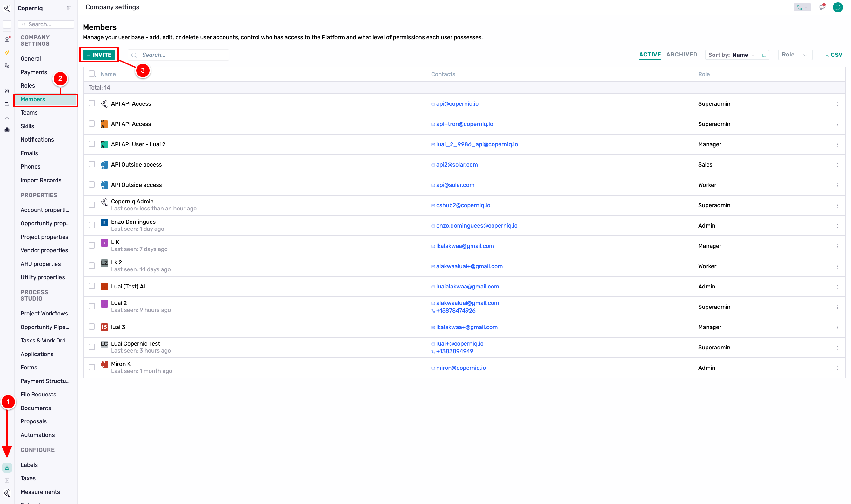Open three-dot menu for Enzo Domingues row
This screenshot has width=851, height=504.
tap(837, 226)
